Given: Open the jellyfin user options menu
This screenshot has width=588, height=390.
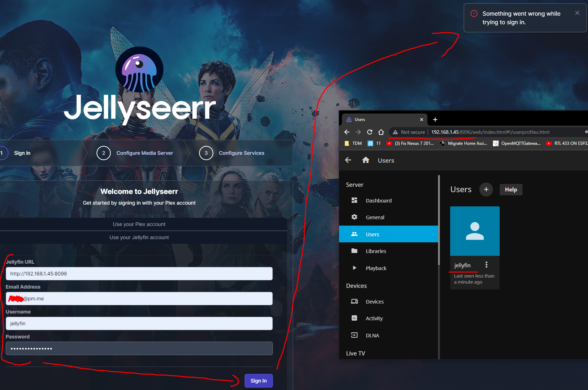Looking at the screenshot, I should coord(486,264).
